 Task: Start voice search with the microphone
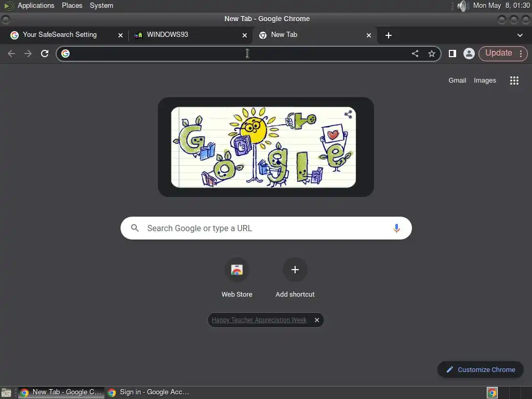pyautogui.click(x=396, y=229)
